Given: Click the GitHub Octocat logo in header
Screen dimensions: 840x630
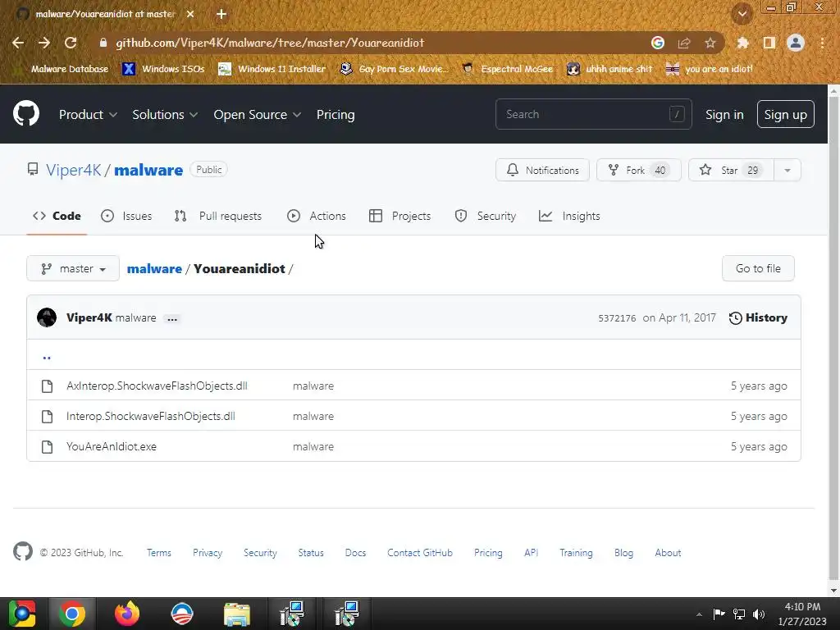Looking at the screenshot, I should [26, 113].
